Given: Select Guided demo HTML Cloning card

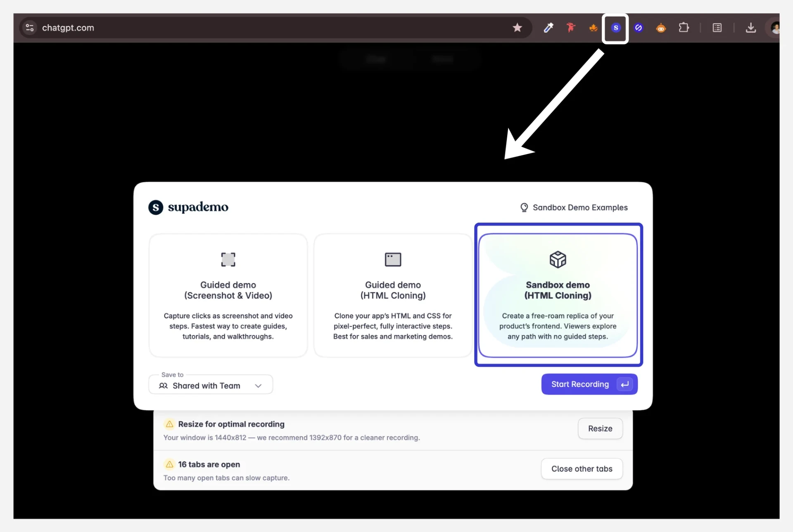Looking at the screenshot, I should [393, 295].
